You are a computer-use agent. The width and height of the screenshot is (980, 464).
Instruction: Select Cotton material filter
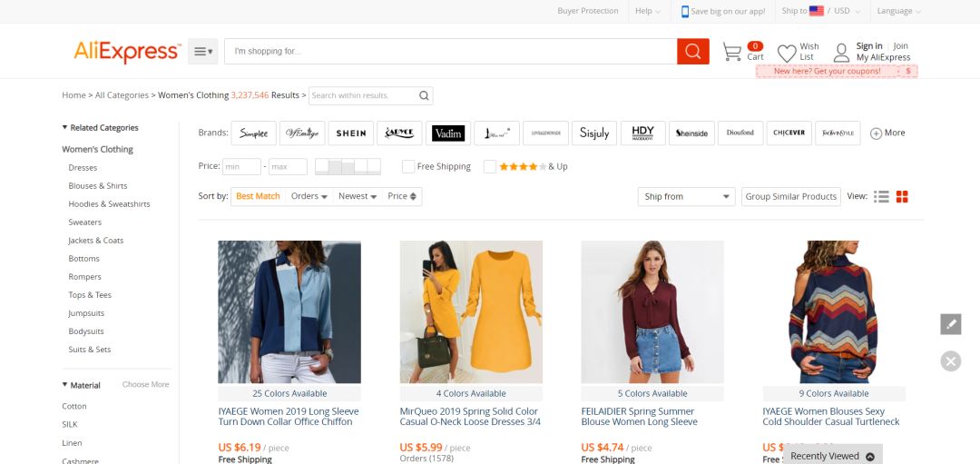tap(74, 407)
